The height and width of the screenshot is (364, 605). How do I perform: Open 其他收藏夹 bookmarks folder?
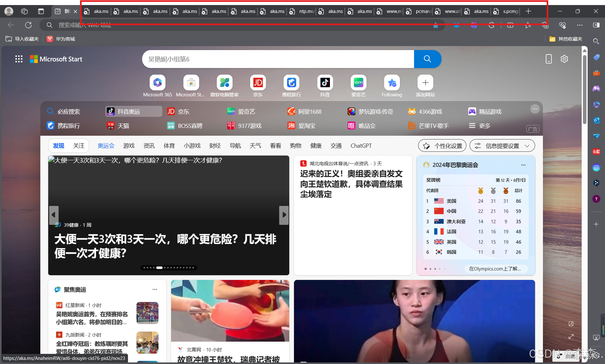pos(566,39)
